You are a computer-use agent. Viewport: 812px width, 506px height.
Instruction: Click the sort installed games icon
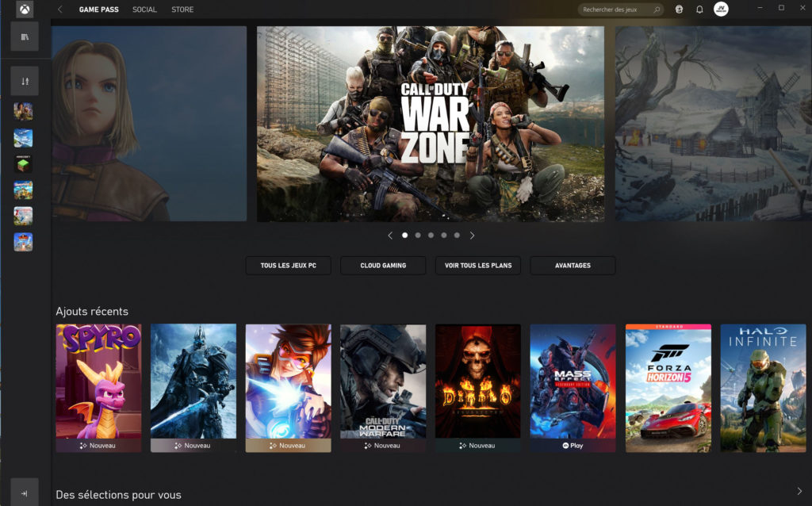click(x=25, y=81)
